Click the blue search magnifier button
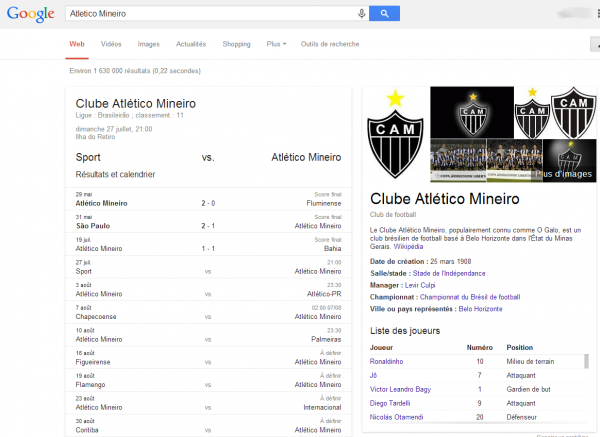Viewport: 600px width, 437px height. pos(384,13)
